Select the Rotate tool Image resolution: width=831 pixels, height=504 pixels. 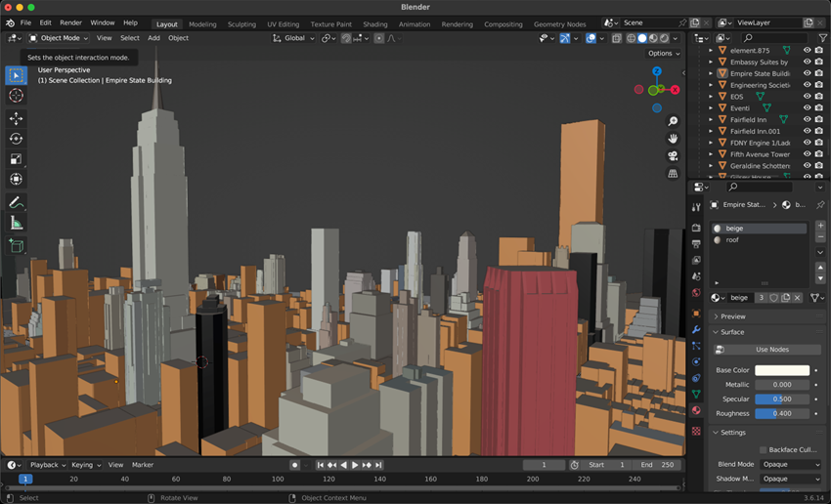(x=16, y=139)
